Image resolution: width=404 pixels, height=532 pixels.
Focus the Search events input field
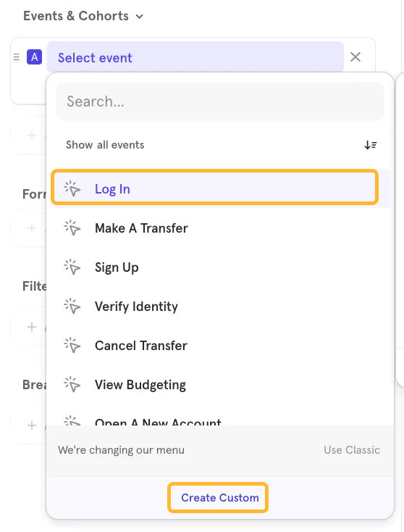(x=220, y=101)
